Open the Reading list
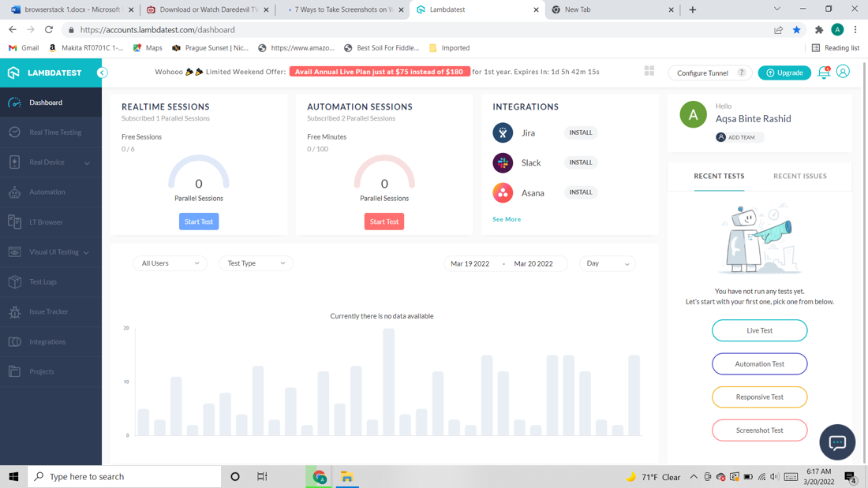The height and width of the screenshot is (488, 868). [836, 48]
